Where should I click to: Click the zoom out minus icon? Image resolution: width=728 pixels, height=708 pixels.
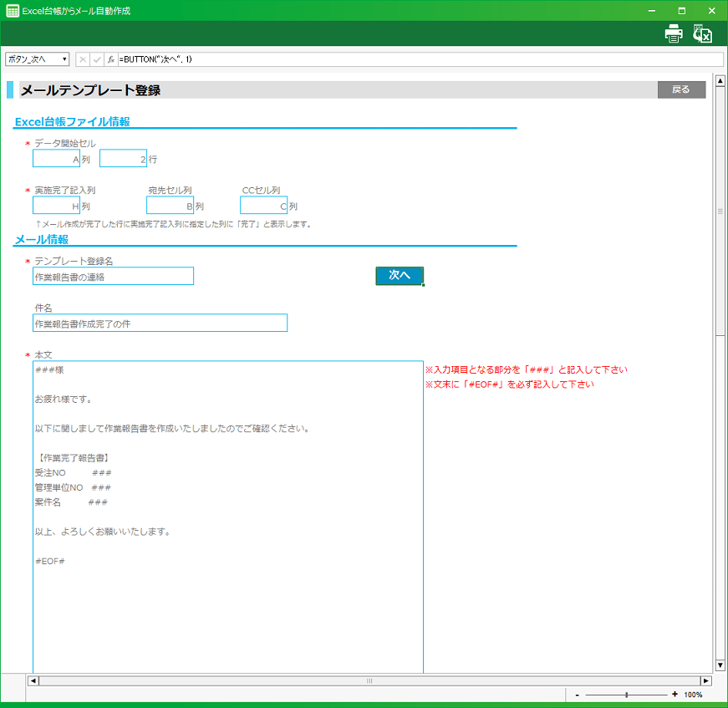(577, 695)
